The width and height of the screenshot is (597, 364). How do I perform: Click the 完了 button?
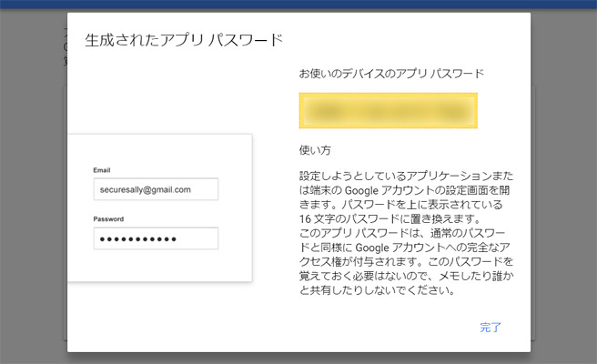coord(491,328)
